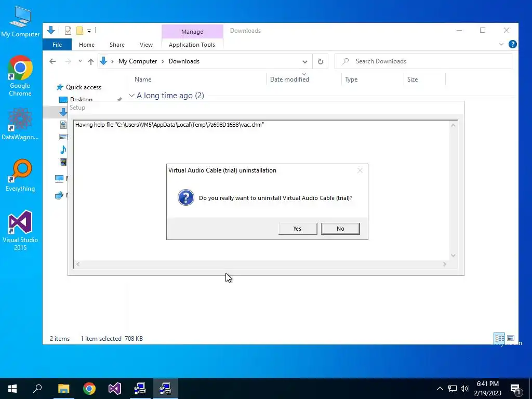Open the File tab in Explorer

(57, 45)
